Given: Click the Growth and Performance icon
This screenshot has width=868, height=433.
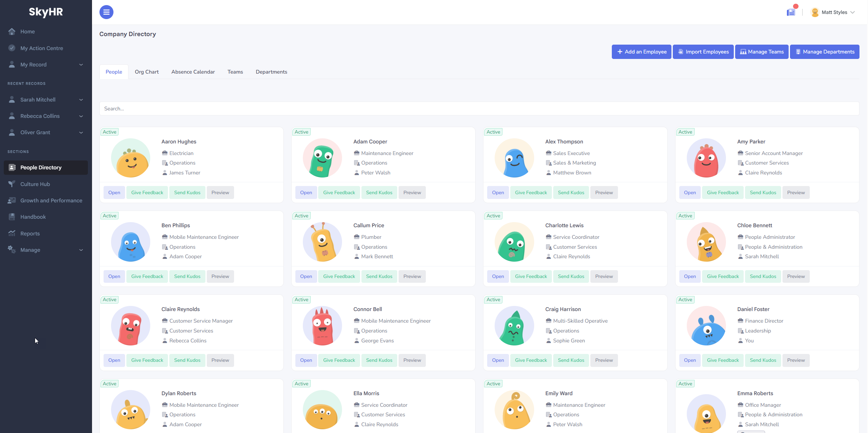Looking at the screenshot, I should point(12,200).
